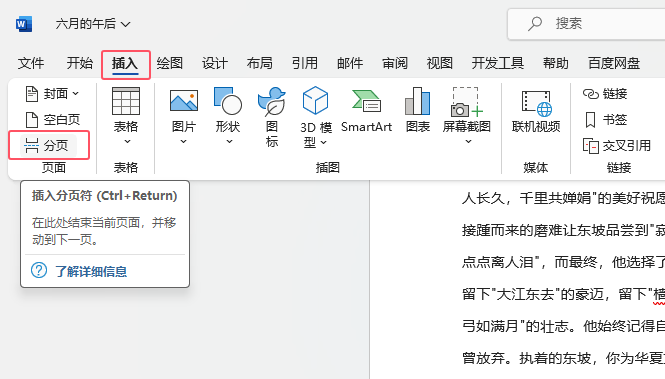Click the Word application logo icon

24,24
